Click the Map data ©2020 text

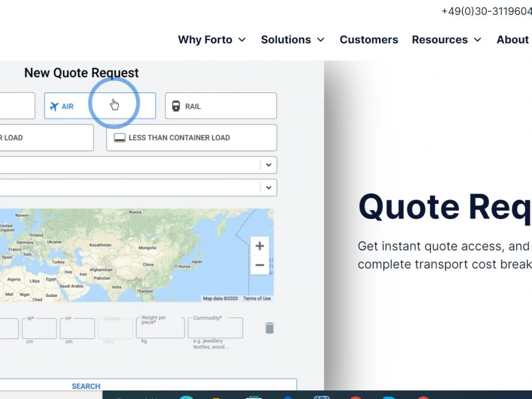(x=220, y=298)
